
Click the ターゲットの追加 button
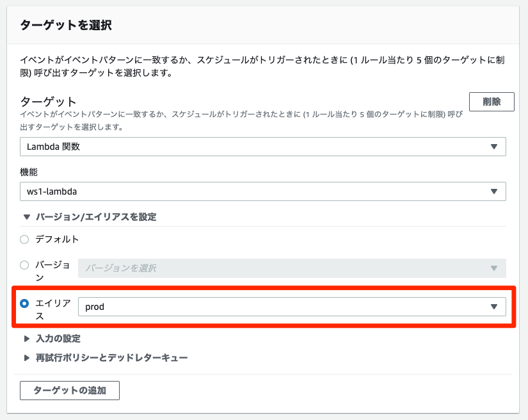pyautogui.click(x=70, y=391)
